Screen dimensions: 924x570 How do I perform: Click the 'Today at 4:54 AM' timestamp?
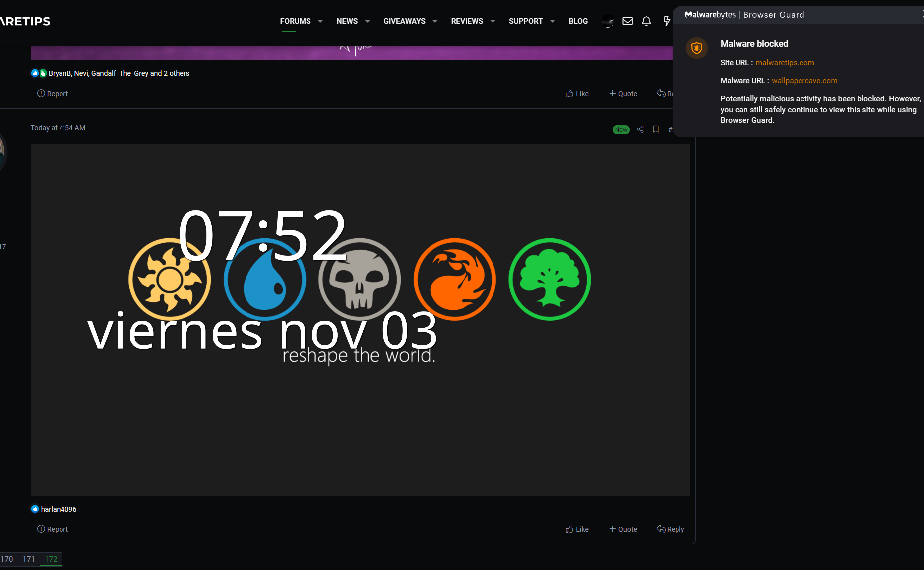[x=58, y=128]
